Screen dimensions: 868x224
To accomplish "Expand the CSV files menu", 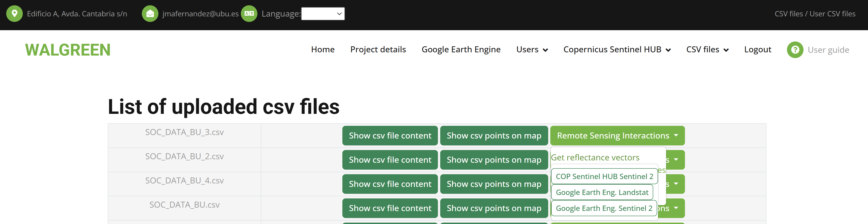I will pos(707,50).
